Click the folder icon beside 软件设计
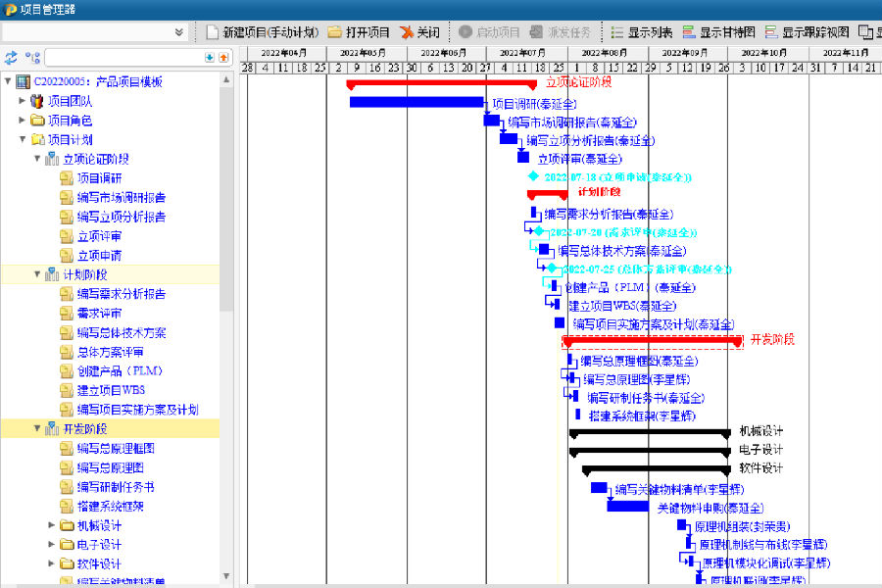Viewport: 882px width, 588px height. (x=67, y=563)
